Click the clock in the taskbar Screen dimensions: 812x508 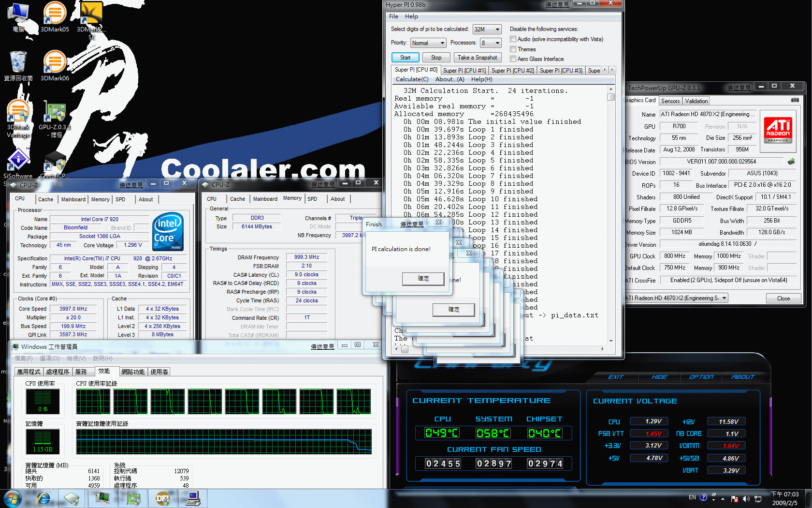pyautogui.click(x=784, y=498)
